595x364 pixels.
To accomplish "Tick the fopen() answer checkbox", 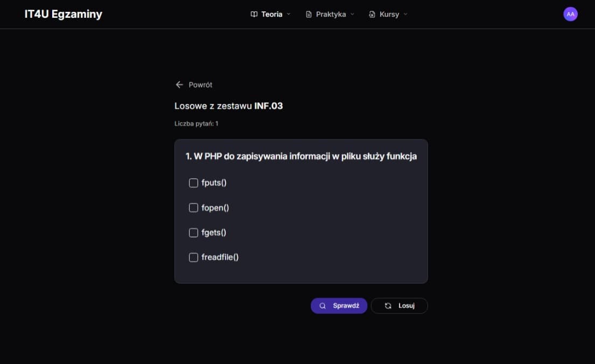I will (193, 208).
